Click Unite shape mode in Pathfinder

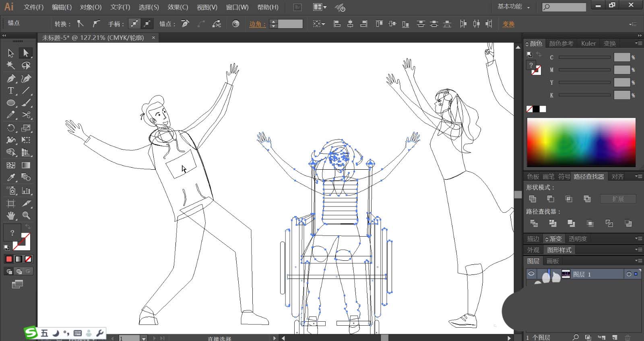click(x=533, y=199)
